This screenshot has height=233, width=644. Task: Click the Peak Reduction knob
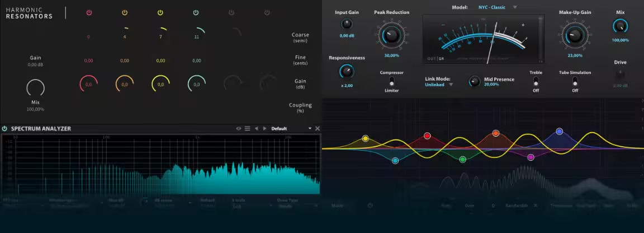(x=392, y=35)
